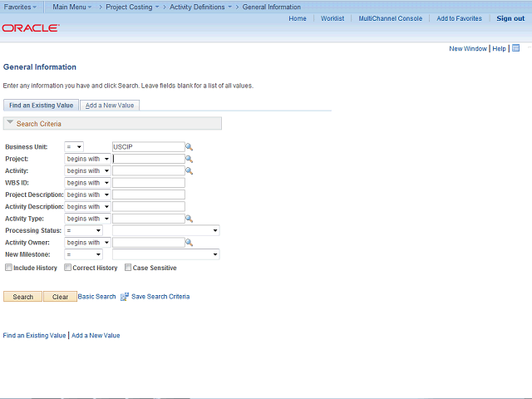Click into the WBS ID text field
This screenshot has height=399, width=532.
[x=149, y=183]
